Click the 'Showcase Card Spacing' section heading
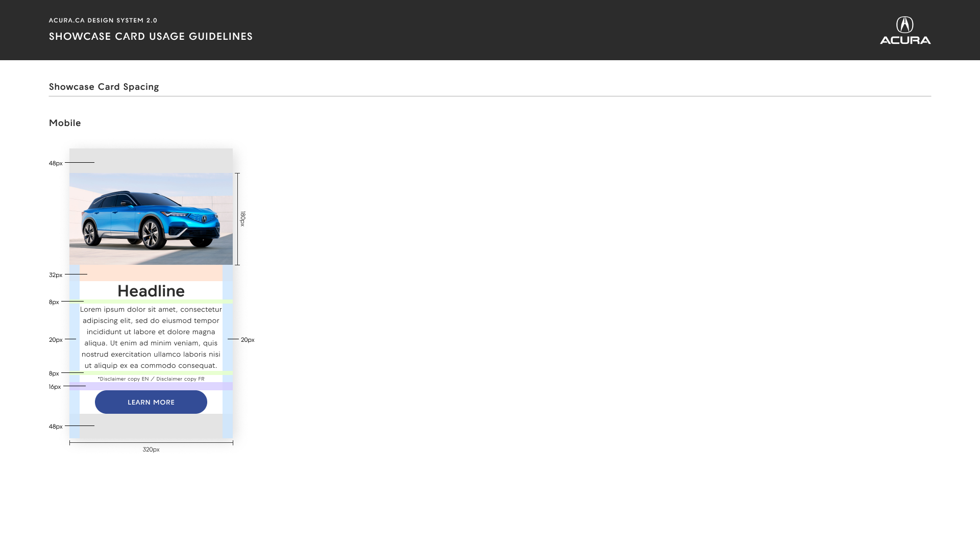Image resolution: width=980 pixels, height=551 pixels. point(104,87)
